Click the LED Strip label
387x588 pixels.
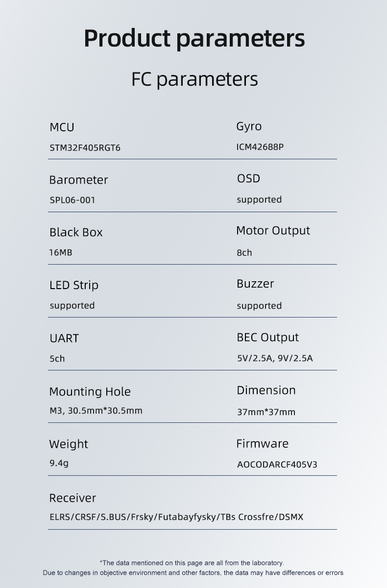pyautogui.click(x=74, y=285)
